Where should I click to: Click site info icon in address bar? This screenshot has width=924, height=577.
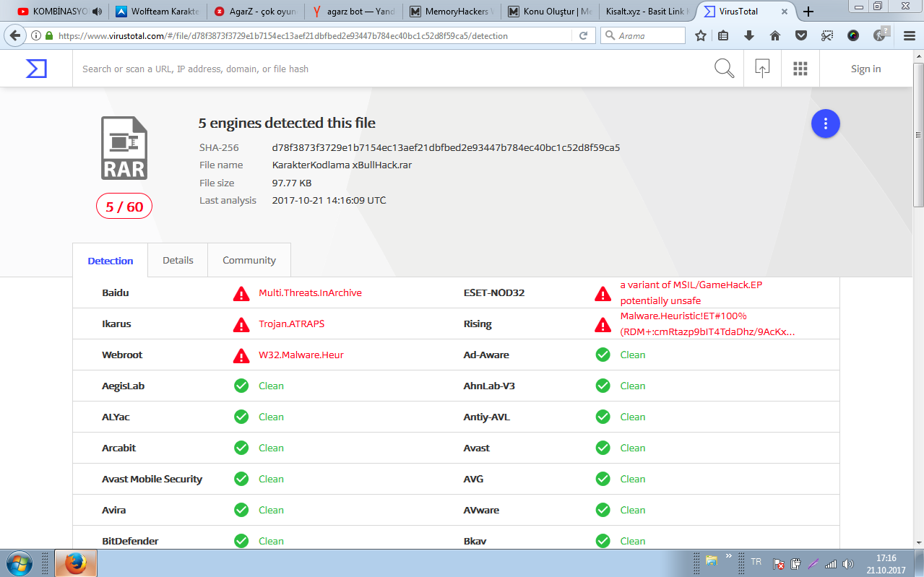[x=35, y=35]
